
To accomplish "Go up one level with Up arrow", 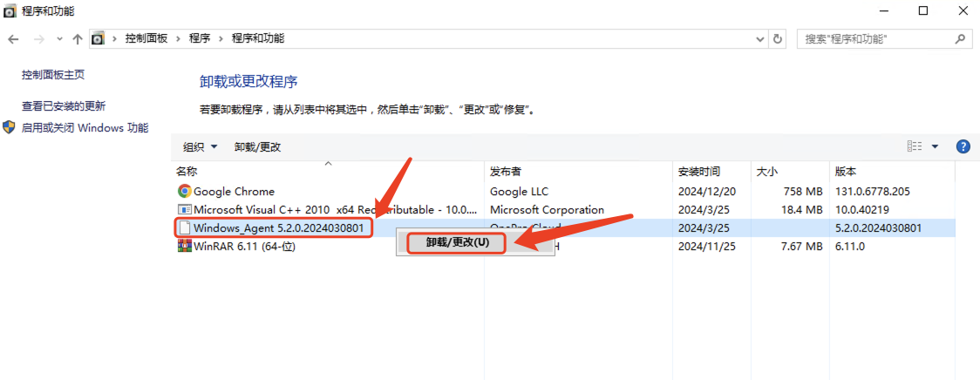I will click(x=78, y=38).
